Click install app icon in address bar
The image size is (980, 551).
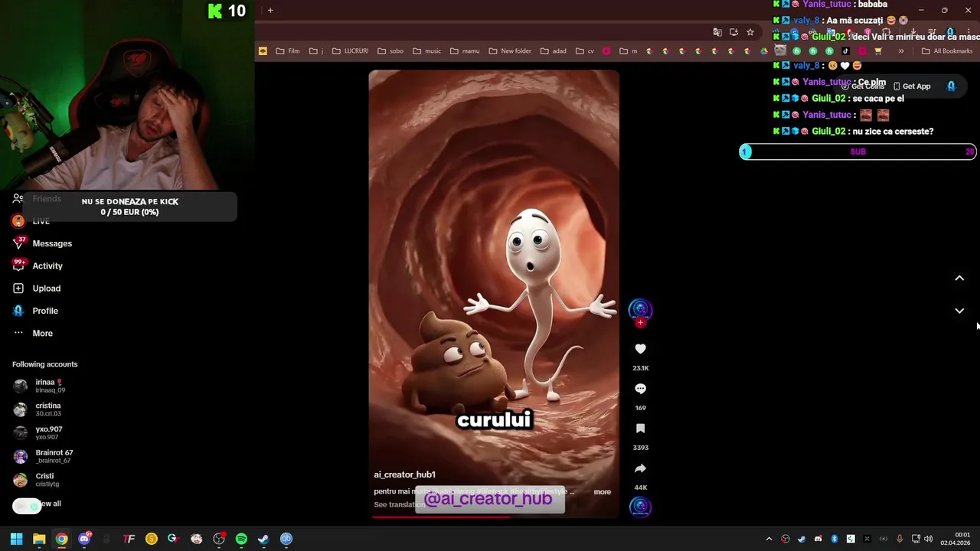pos(733,32)
